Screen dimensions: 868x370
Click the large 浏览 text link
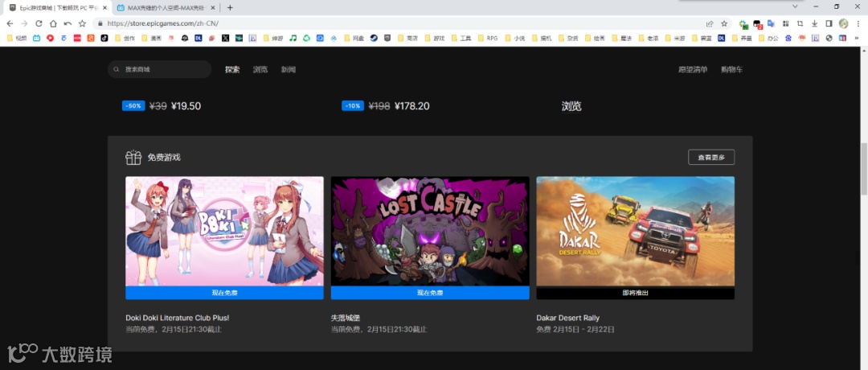pyautogui.click(x=571, y=106)
